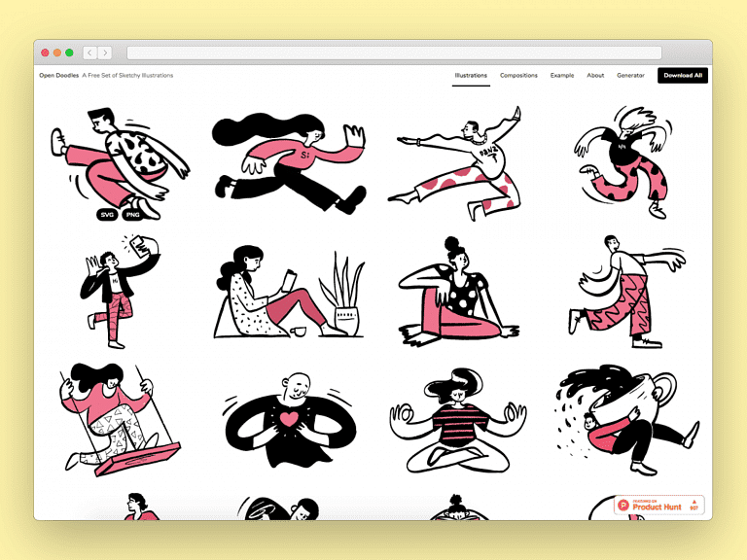The image size is (747, 560).
Task: Open the Generator page
Action: point(630,75)
